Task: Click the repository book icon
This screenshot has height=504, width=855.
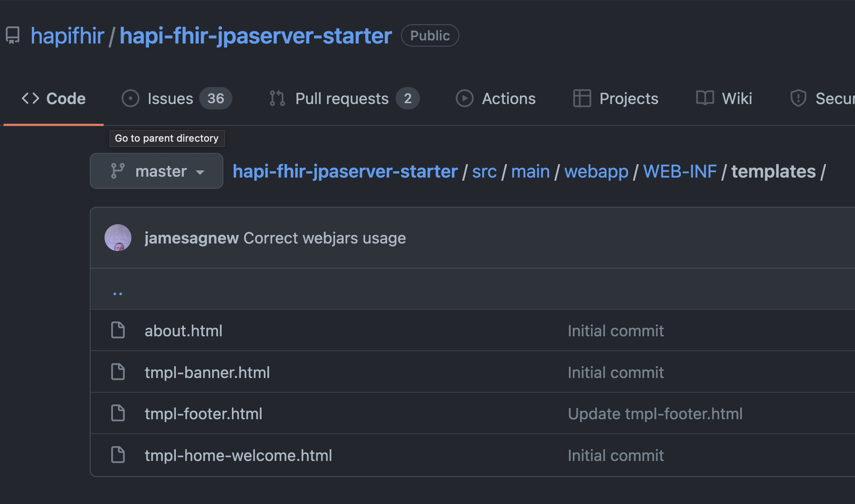Action: pyautogui.click(x=12, y=35)
